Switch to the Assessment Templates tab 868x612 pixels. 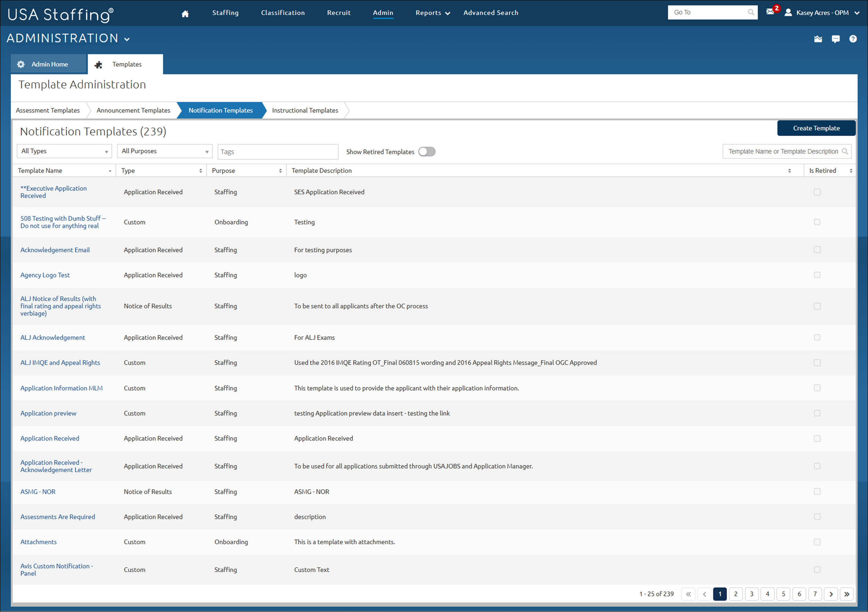tap(48, 110)
